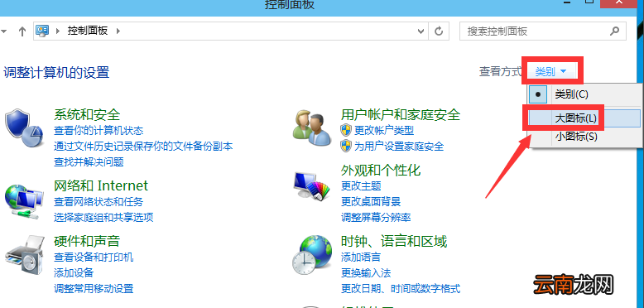Click the 控制面板 breadcrumb segment

[88, 31]
